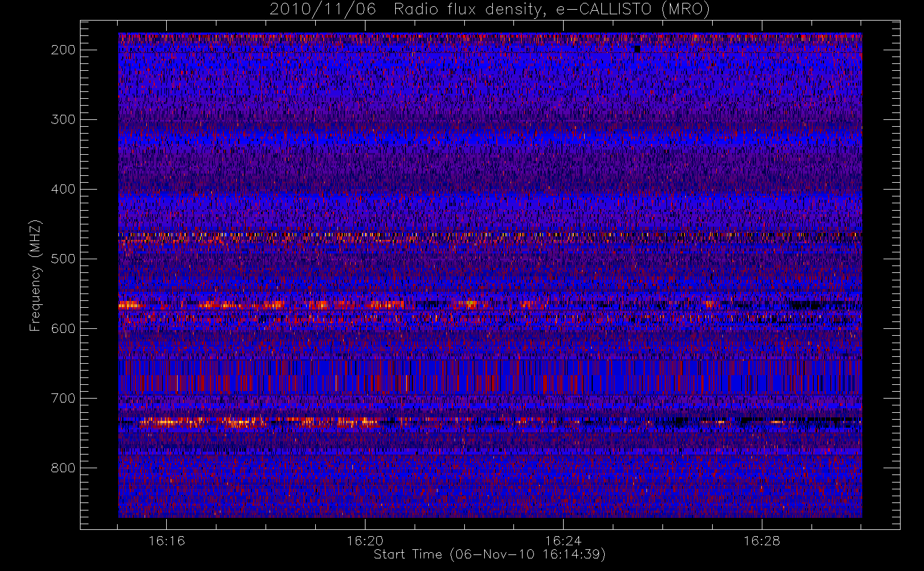Screen dimensions: 924x571
Task: Click the 200 frequency tick label
Action: (x=63, y=50)
